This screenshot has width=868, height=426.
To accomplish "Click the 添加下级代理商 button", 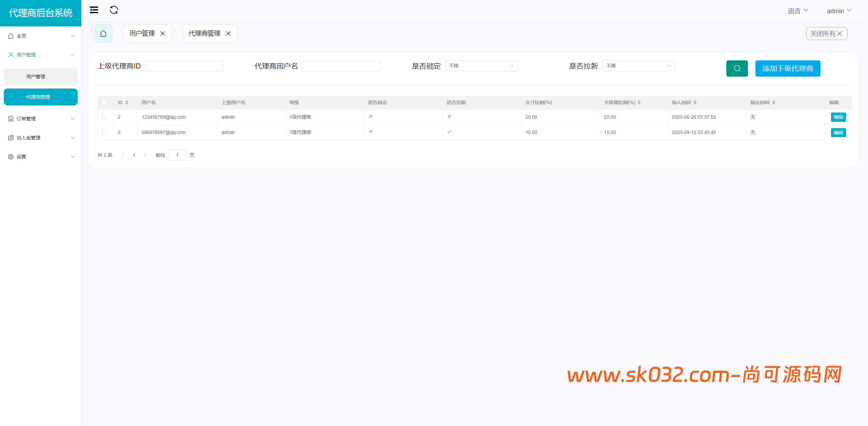I will click(x=788, y=68).
